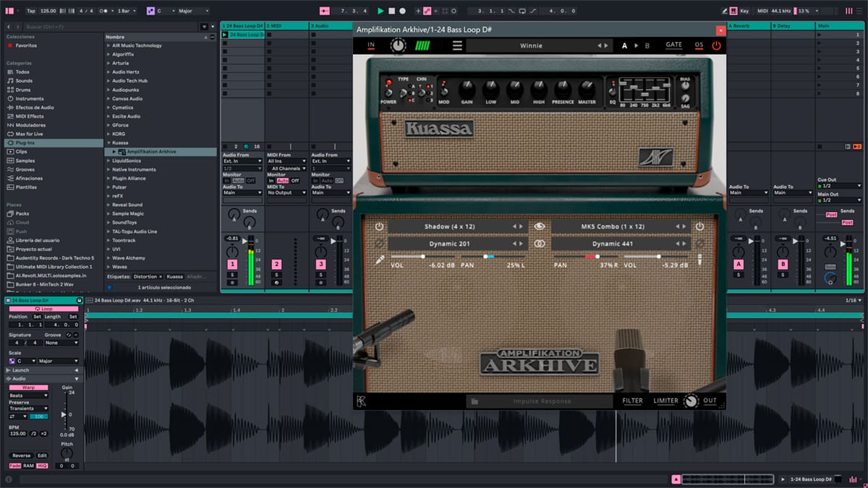Copy A to B with arrow icon

click(x=636, y=46)
